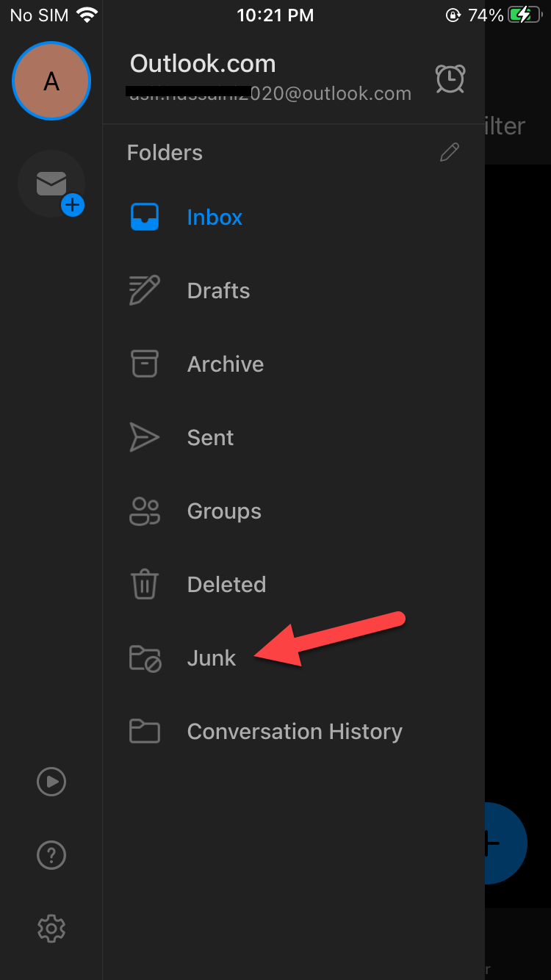The image size is (551, 980).
Task: Tap the Groups people icon
Action: tap(145, 511)
